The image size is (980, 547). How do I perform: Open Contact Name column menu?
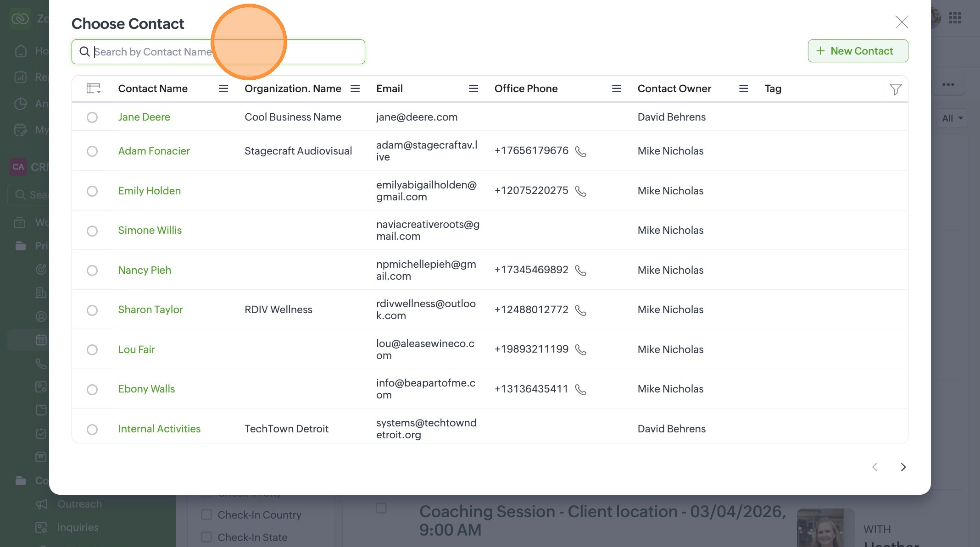[x=223, y=88]
